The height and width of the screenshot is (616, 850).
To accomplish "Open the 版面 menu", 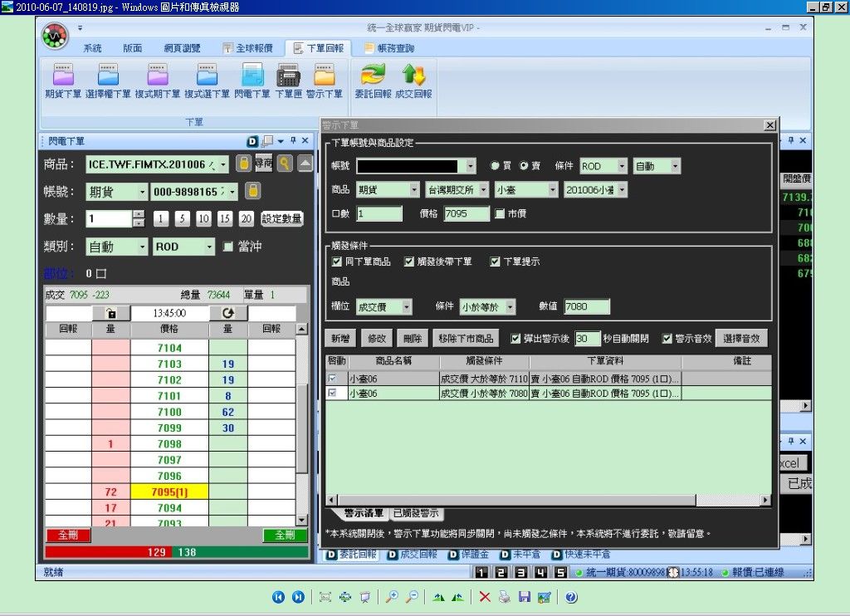I will tap(132, 48).
